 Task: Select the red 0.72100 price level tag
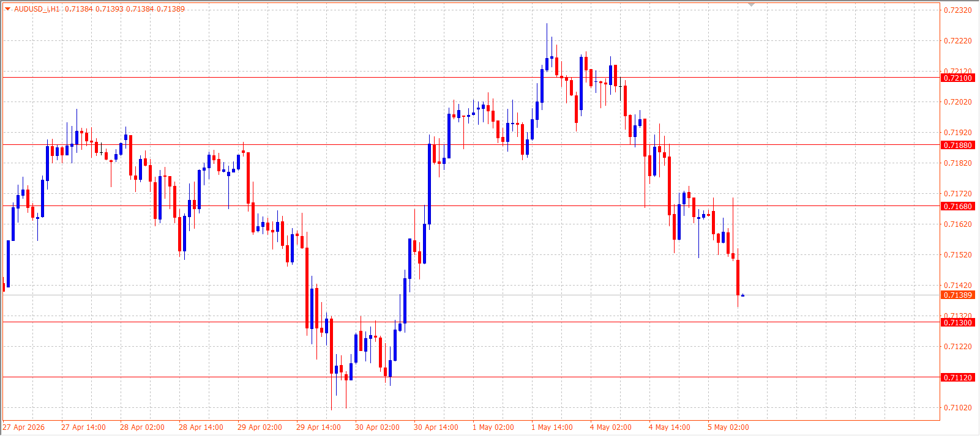(x=957, y=78)
